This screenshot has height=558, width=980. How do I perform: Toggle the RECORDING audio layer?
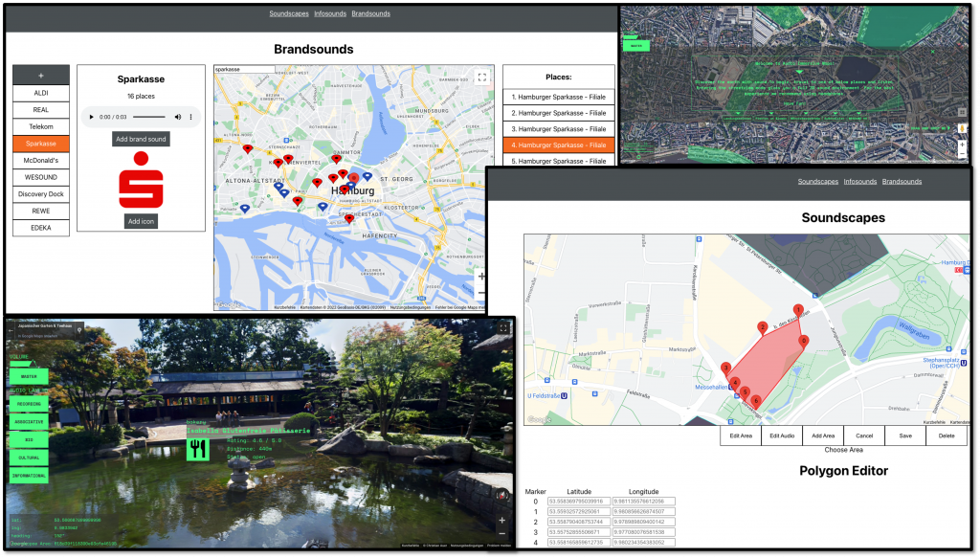tap(29, 404)
